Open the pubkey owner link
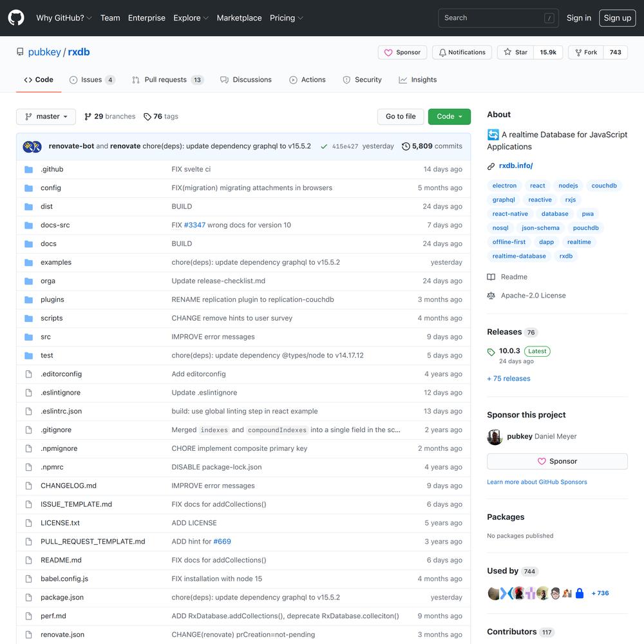This screenshot has height=644, width=644. pos(44,52)
